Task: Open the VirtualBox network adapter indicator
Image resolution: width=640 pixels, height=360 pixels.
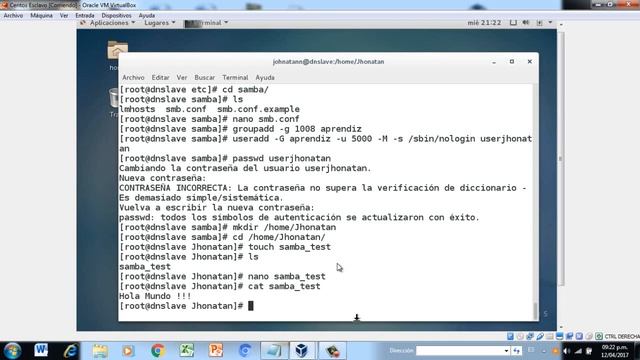Action: pos(530,336)
